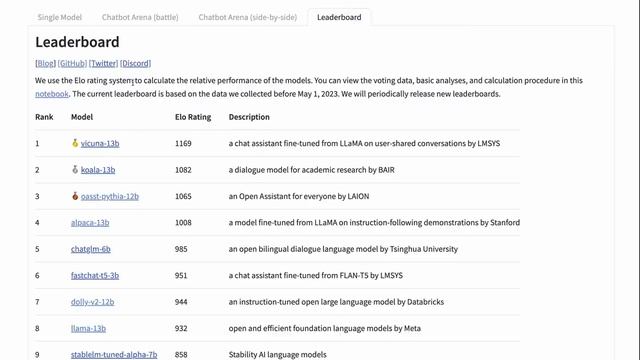Open the stablelm-tuned-alpha-7b model link

(x=114, y=355)
